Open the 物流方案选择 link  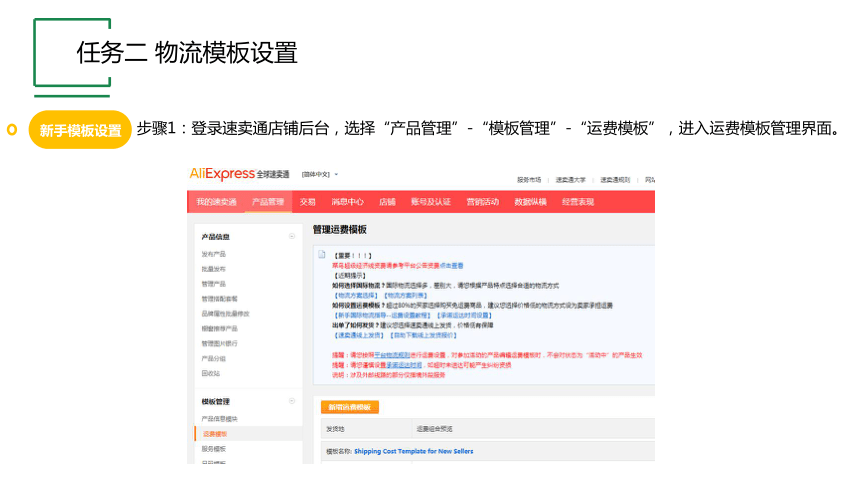[x=356, y=296]
